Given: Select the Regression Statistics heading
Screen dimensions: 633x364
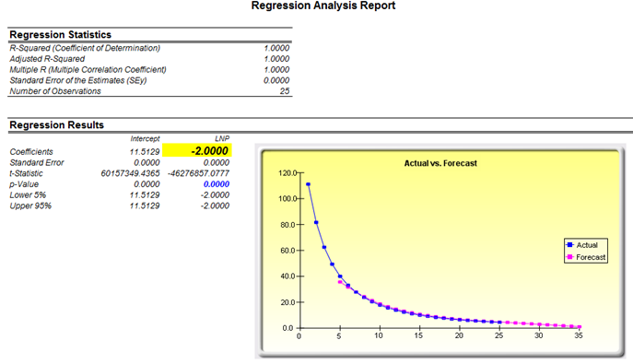Looking at the screenshot, I should [60, 35].
